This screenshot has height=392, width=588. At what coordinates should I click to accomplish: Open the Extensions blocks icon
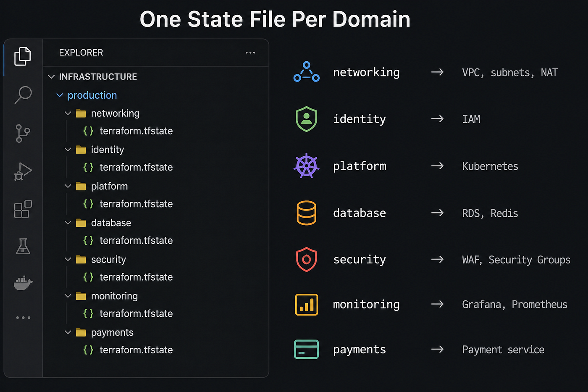tap(23, 209)
